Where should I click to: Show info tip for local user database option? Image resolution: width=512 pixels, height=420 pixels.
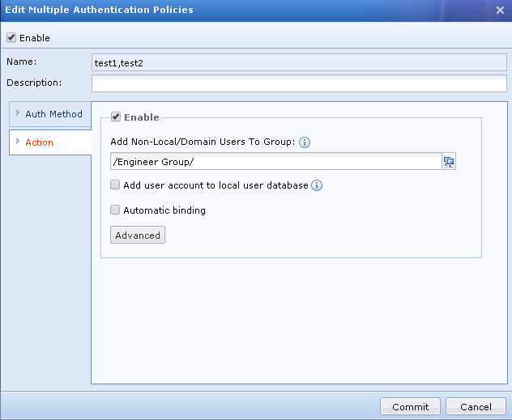point(317,185)
